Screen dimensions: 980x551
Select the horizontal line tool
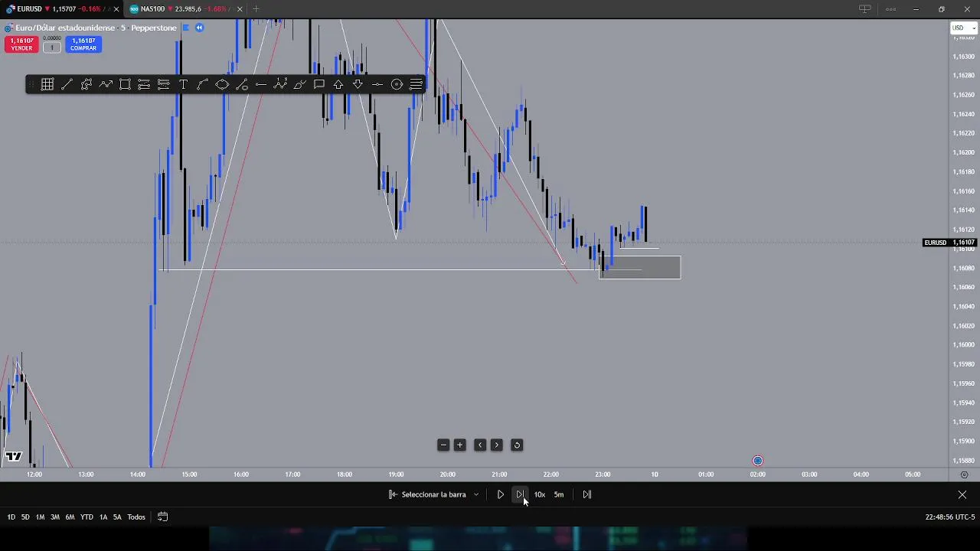coord(261,84)
